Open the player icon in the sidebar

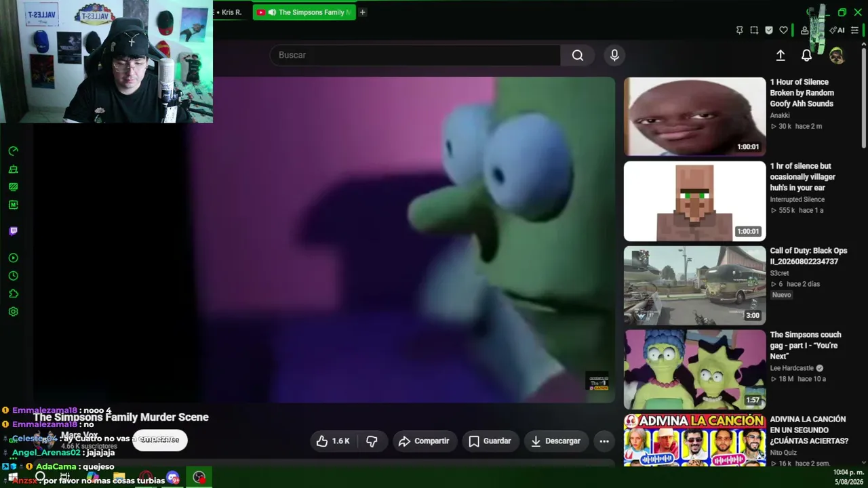13,258
